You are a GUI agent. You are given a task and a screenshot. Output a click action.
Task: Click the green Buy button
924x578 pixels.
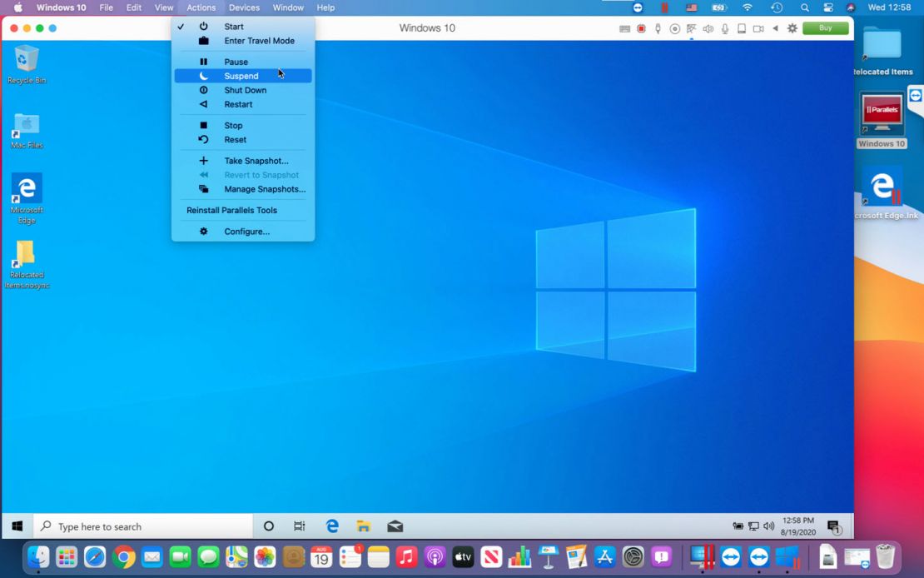825,27
